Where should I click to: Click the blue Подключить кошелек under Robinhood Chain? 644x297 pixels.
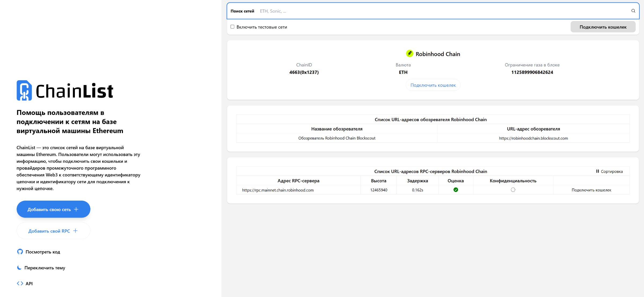[433, 85]
